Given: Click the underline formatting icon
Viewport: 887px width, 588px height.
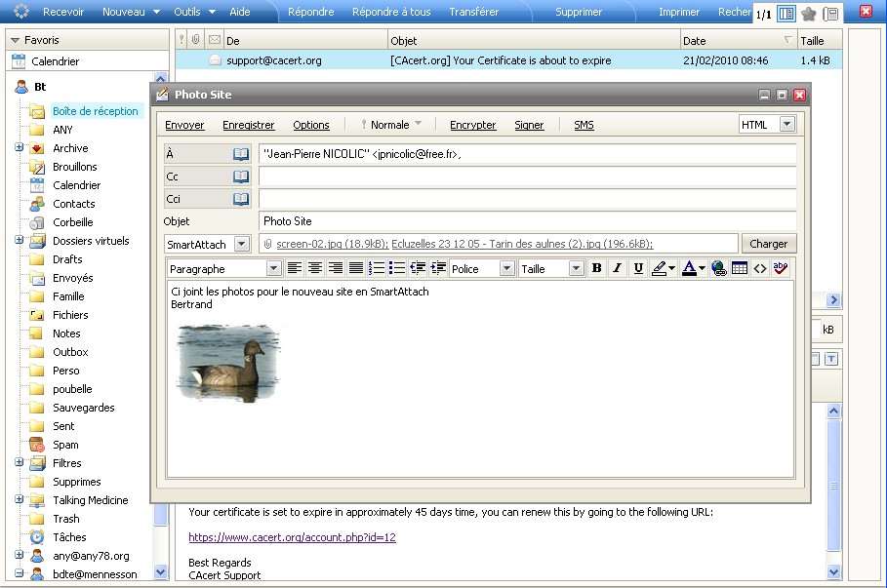Looking at the screenshot, I should (x=638, y=268).
